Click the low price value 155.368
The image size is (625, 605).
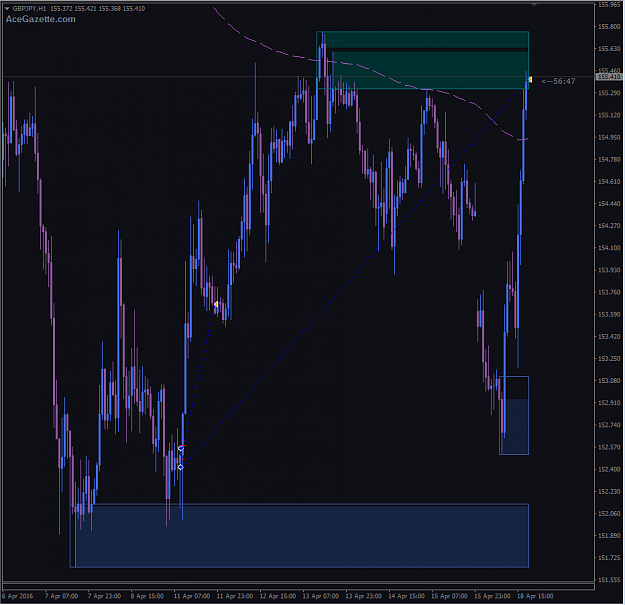click(x=110, y=8)
